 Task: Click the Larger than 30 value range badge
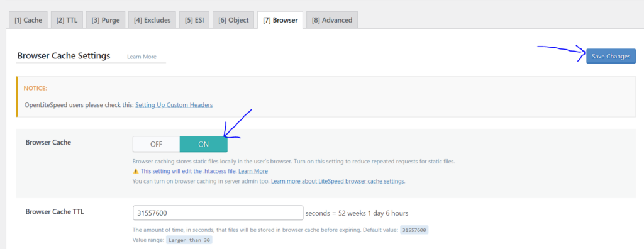[x=189, y=240]
